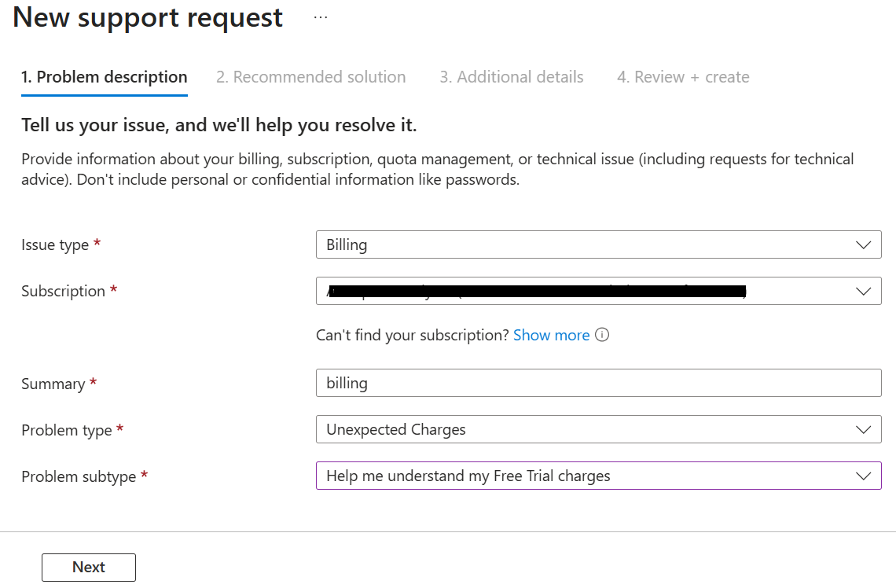
Task: Follow the Show more link
Action: pos(551,336)
